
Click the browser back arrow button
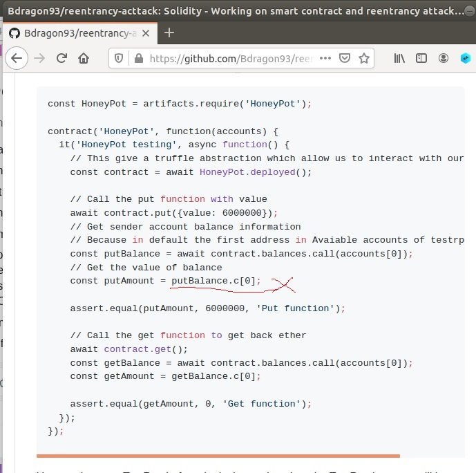[17, 59]
